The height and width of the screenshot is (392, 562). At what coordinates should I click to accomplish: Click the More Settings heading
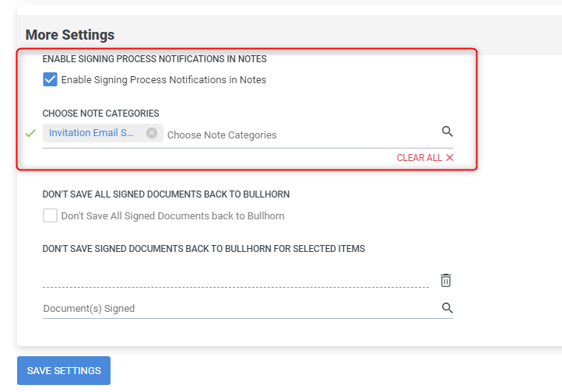click(x=70, y=35)
